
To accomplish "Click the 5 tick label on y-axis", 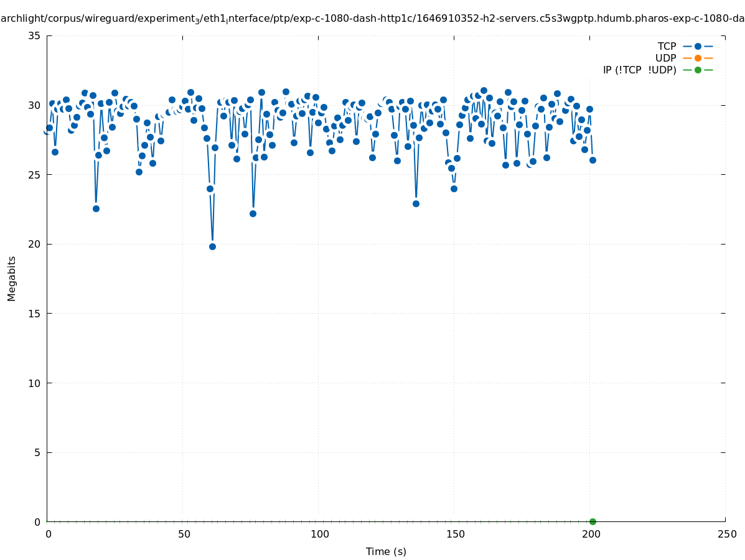I will coord(37,452).
